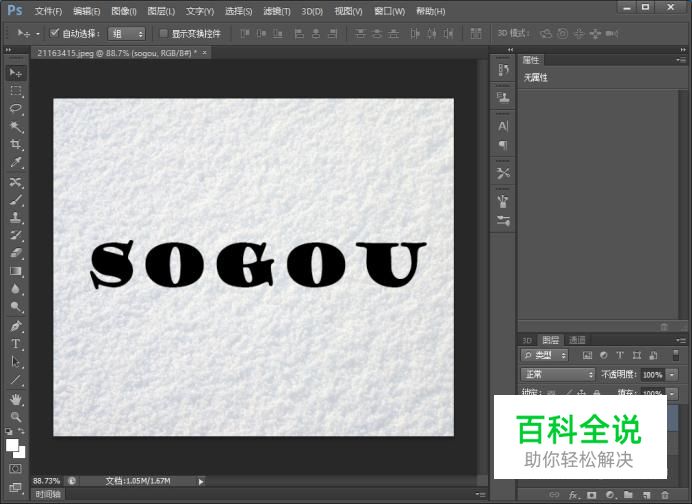The image size is (692, 504).
Task: Open the 类型 layer filter dropdown
Action: (544, 355)
